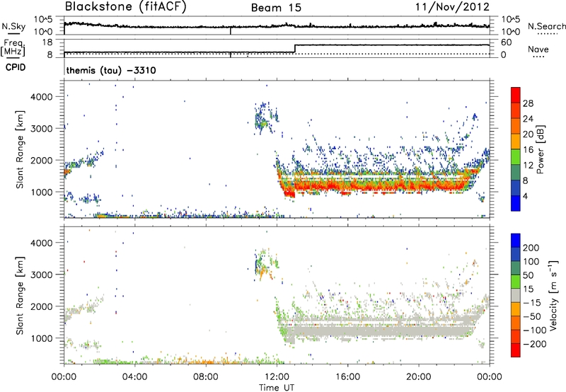Viewport: 566px width, 392px height.
Task: Click the "-100" velocity colorbar label
Action: coord(535,330)
